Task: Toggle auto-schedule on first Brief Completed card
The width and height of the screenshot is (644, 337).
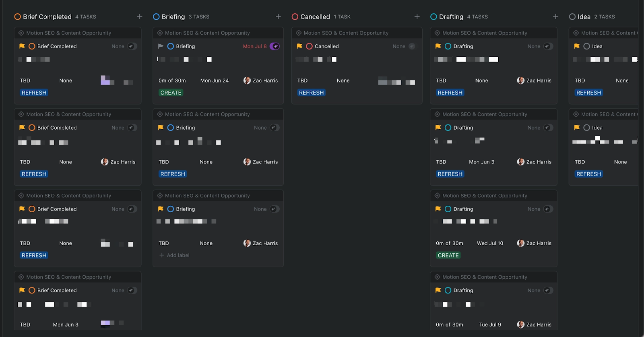Action: pos(132,46)
